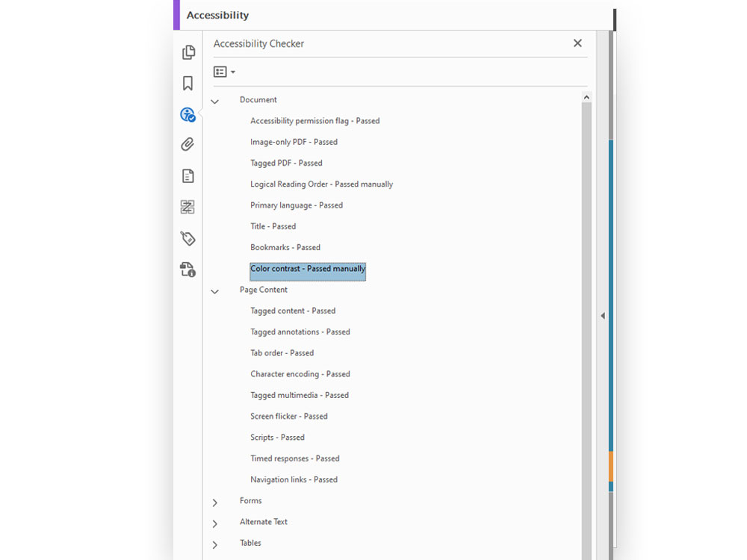Open the Options list dropdown menu
This screenshot has width=747, height=560.
[x=224, y=72]
